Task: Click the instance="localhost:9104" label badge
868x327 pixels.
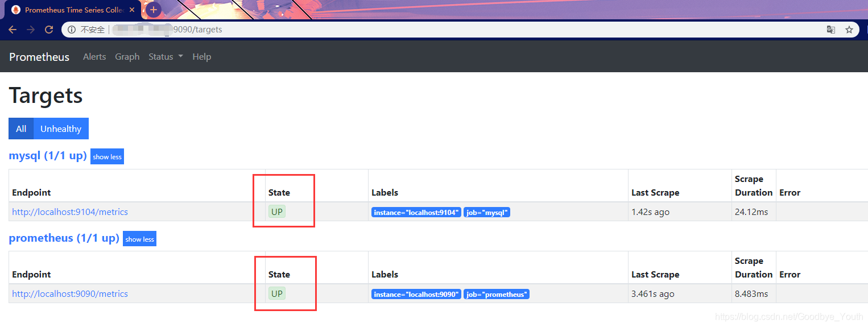Action: point(416,212)
